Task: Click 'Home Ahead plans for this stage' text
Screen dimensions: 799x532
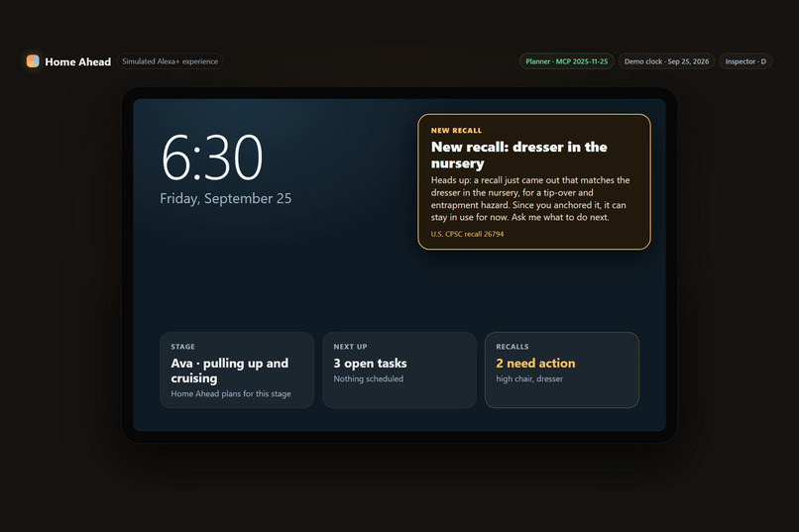Action: tap(231, 393)
